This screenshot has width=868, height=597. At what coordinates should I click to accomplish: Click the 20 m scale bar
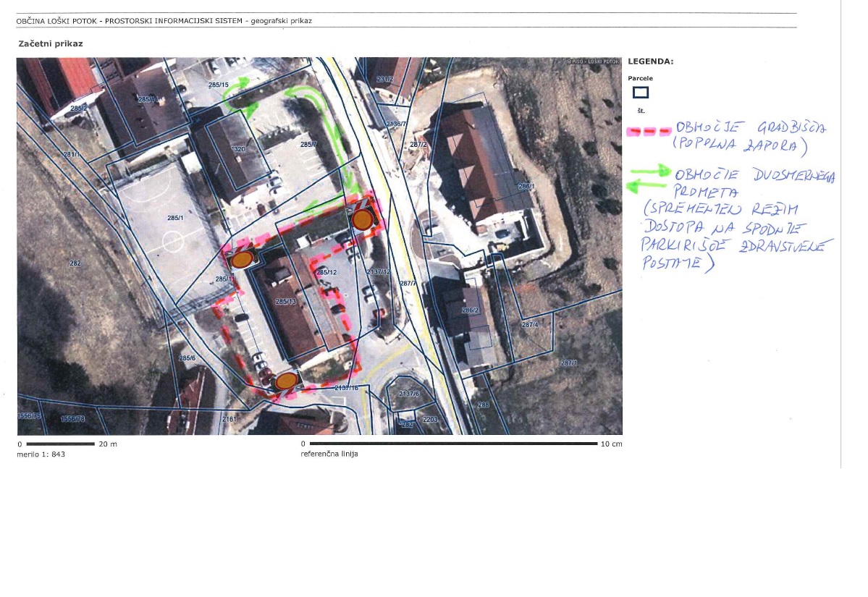click(61, 444)
